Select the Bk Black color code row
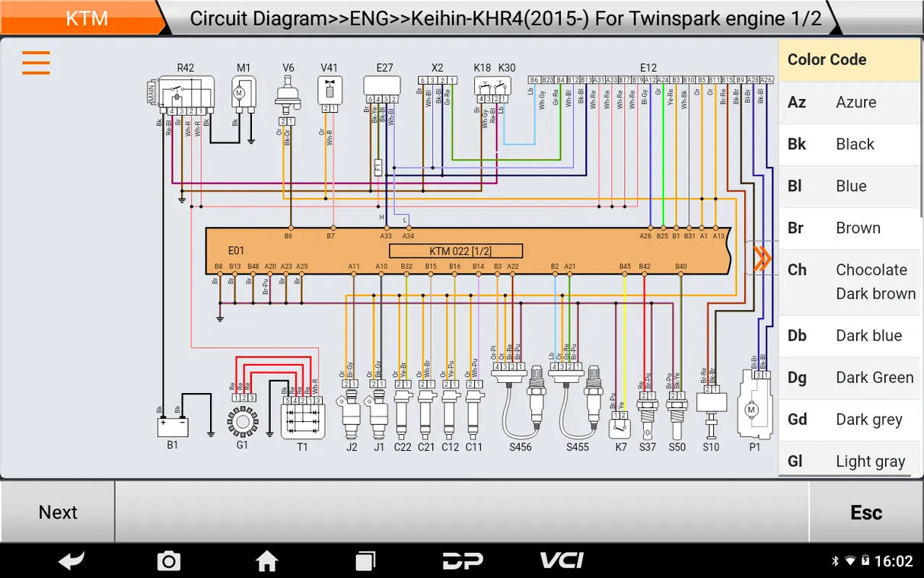 click(x=849, y=144)
